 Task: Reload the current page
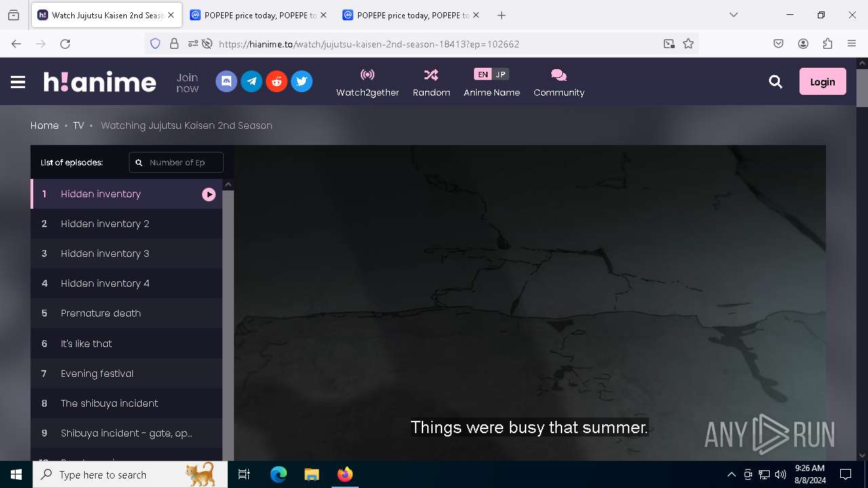(65, 43)
